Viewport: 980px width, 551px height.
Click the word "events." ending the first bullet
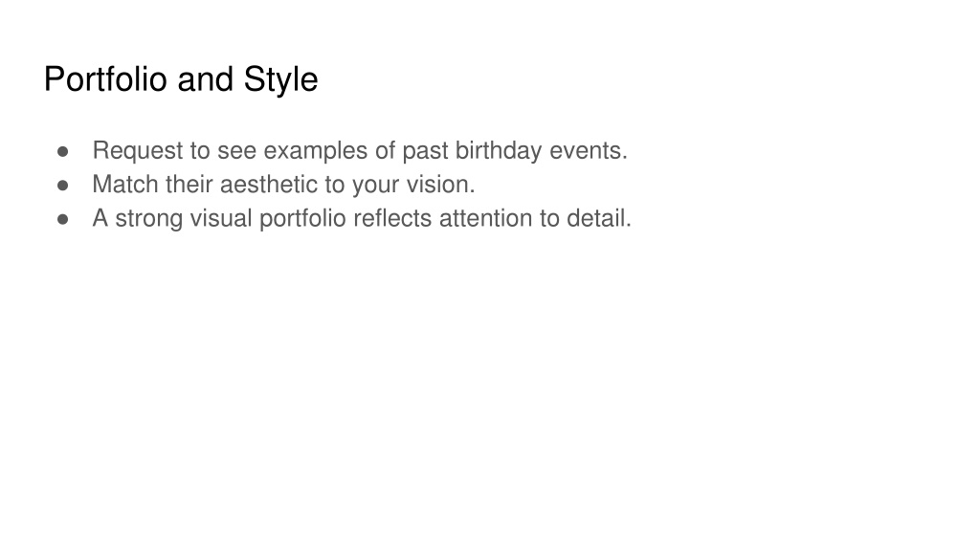click(x=589, y=150)
